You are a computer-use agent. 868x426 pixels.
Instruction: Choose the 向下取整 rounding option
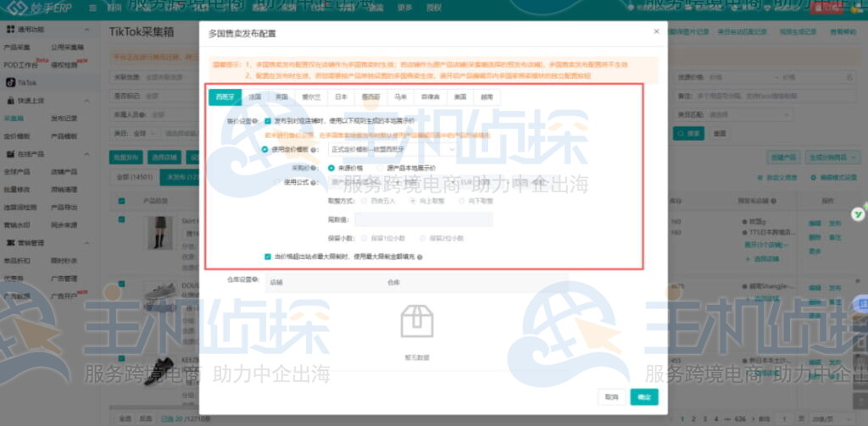(461, 201)
